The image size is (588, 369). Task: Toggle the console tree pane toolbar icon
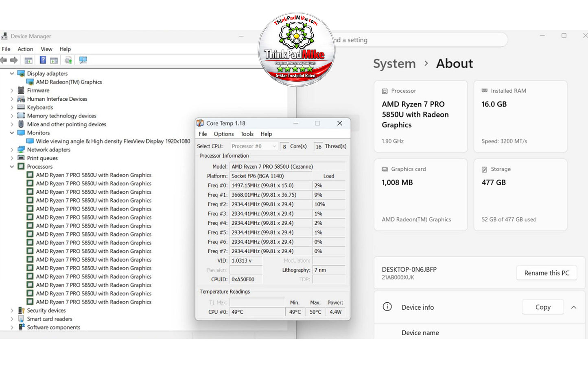(x=28, y=60)
